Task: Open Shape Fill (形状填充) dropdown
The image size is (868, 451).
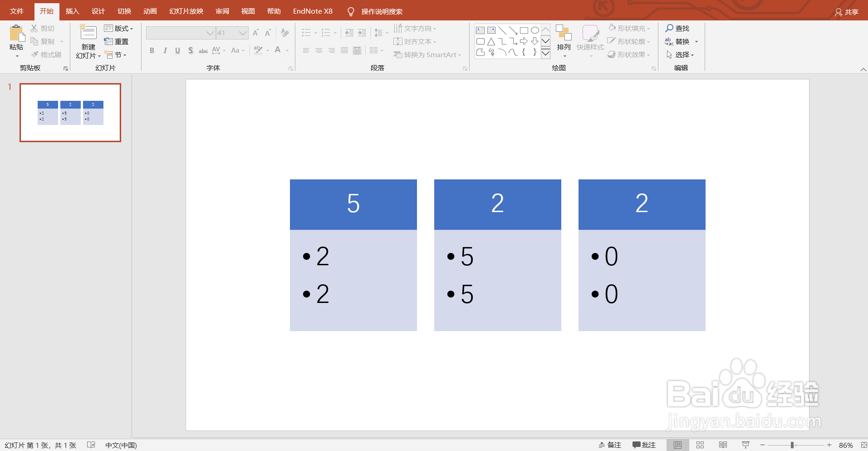Action: click(x=629, y=28)
